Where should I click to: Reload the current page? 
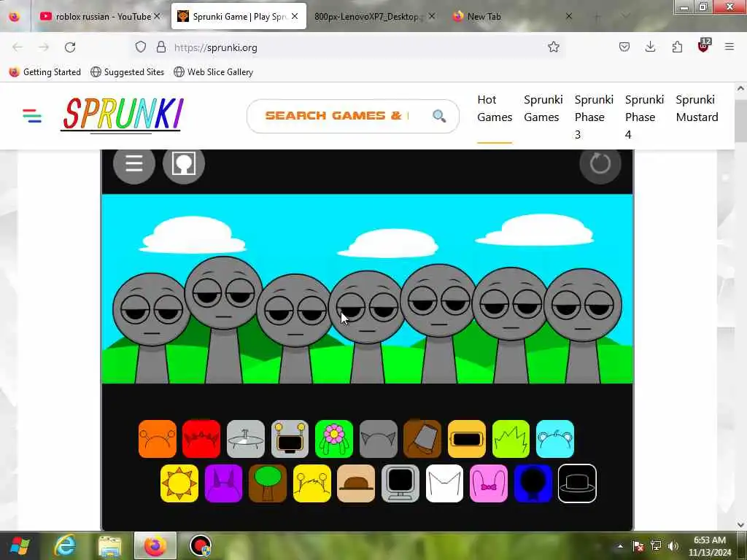70,47
